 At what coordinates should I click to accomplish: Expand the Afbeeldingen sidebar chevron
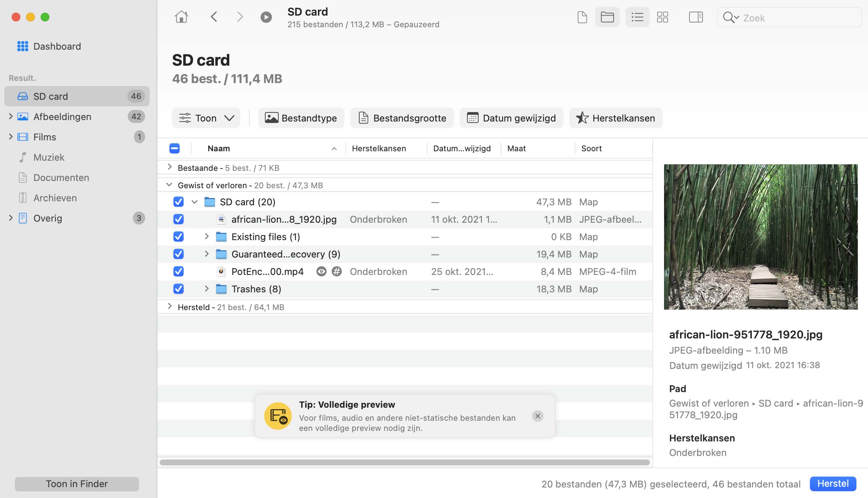(11, 116)
